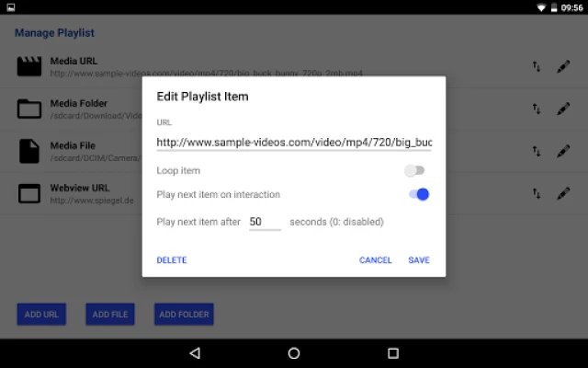
Task: Tap reorder arrows beside Media Folder
Action: (537, 109)
